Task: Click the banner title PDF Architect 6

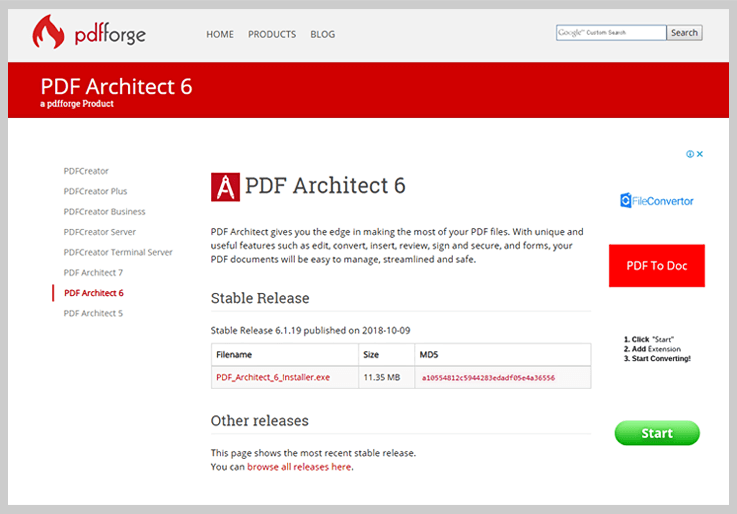Action: (117, 86)
